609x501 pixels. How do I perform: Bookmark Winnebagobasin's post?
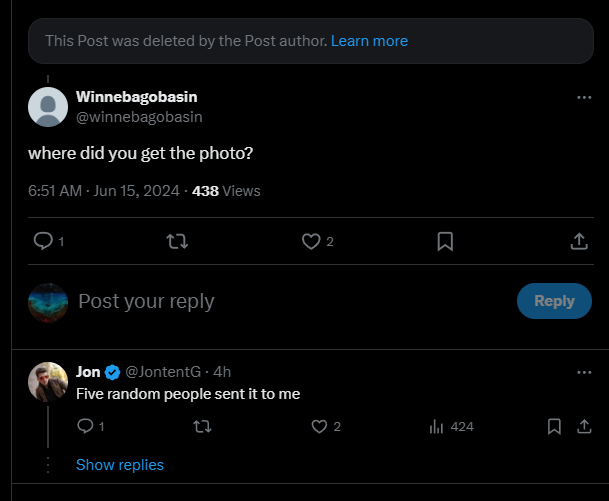click(x=445, y=241)
